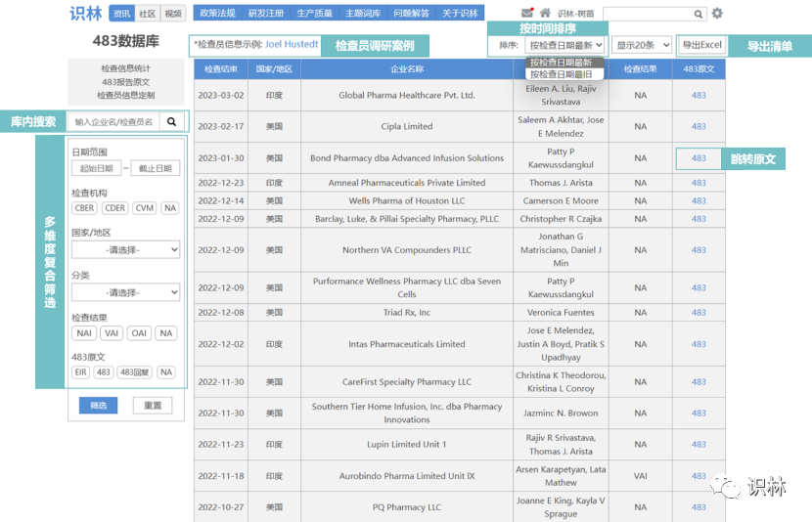Toggle CVM inspection agency filter

[145, 208]
